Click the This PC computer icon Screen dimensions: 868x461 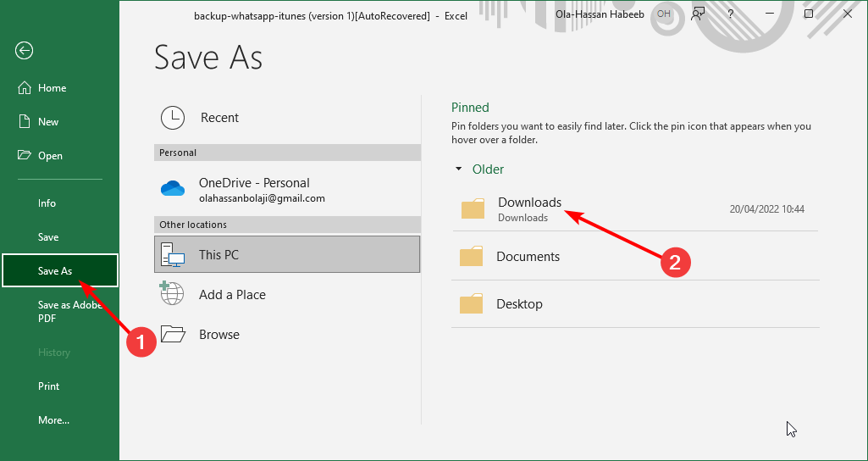(173, 254)
